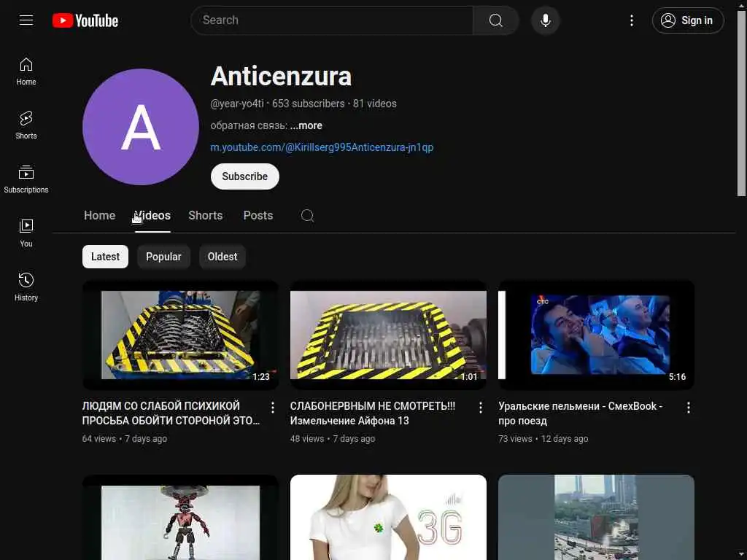Image resolution: width=747 pixels, height=560 pixels.
Task: Open Home in the left sidebar
Action: [x=26, y=71]
